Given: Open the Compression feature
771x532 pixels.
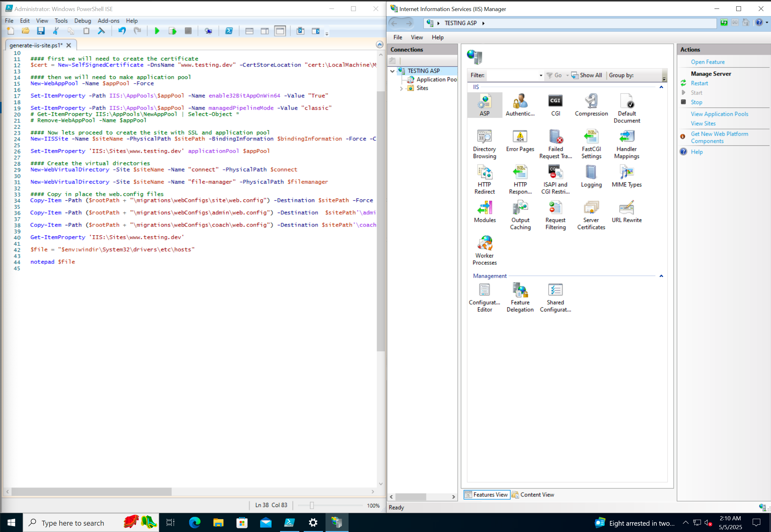Looking at the screenshot, I should tap(591, 105).
